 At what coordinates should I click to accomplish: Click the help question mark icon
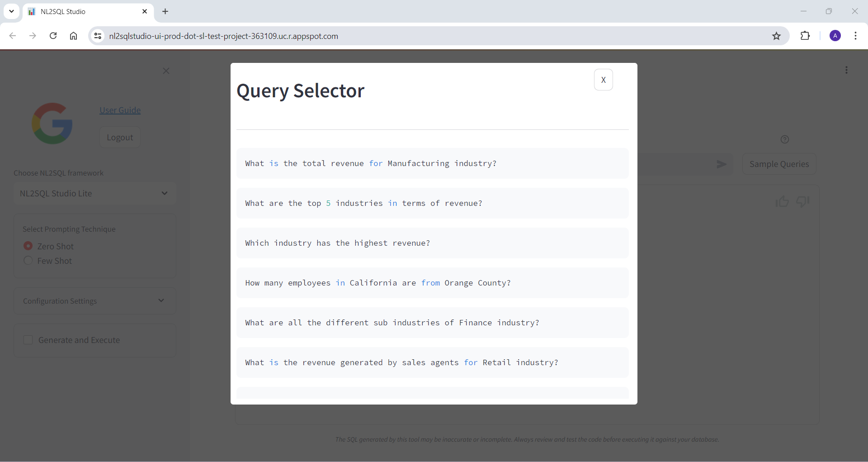[785, 139]
